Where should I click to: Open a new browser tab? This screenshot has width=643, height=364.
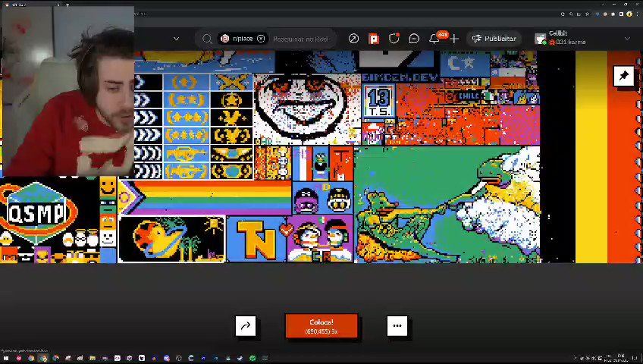(x=67, y=5)
